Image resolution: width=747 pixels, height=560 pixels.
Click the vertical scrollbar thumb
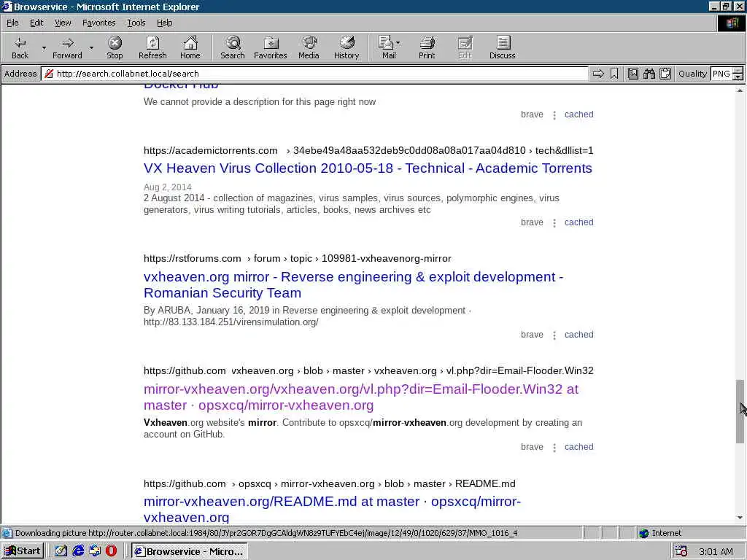coord(740,411)
